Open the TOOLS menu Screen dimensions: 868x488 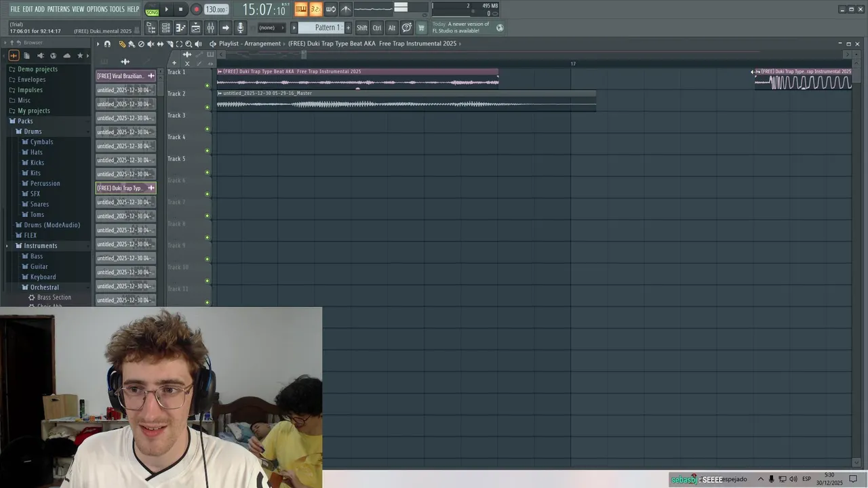[117, 9]
